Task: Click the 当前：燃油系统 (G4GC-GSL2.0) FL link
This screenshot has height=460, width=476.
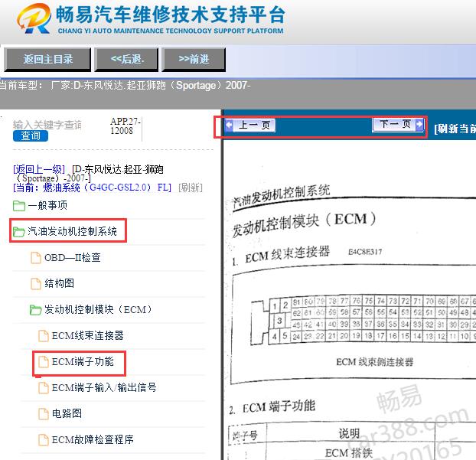Action: click(x=92, y=188)
